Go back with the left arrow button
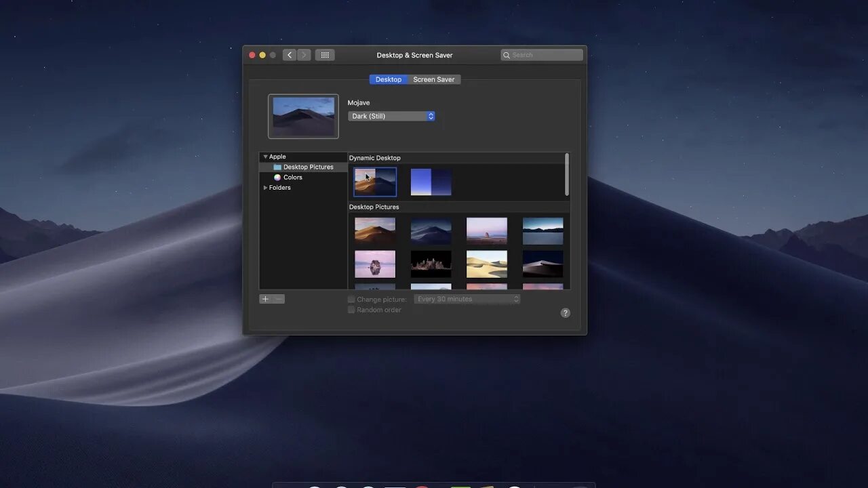The image size is (868, 488). 290,55
